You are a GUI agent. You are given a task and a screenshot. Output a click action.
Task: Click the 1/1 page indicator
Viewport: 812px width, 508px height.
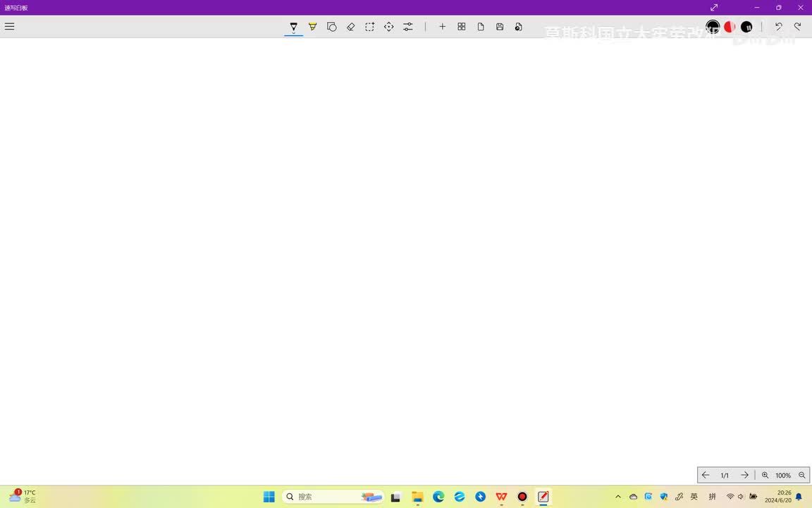(x=725, y=476)
